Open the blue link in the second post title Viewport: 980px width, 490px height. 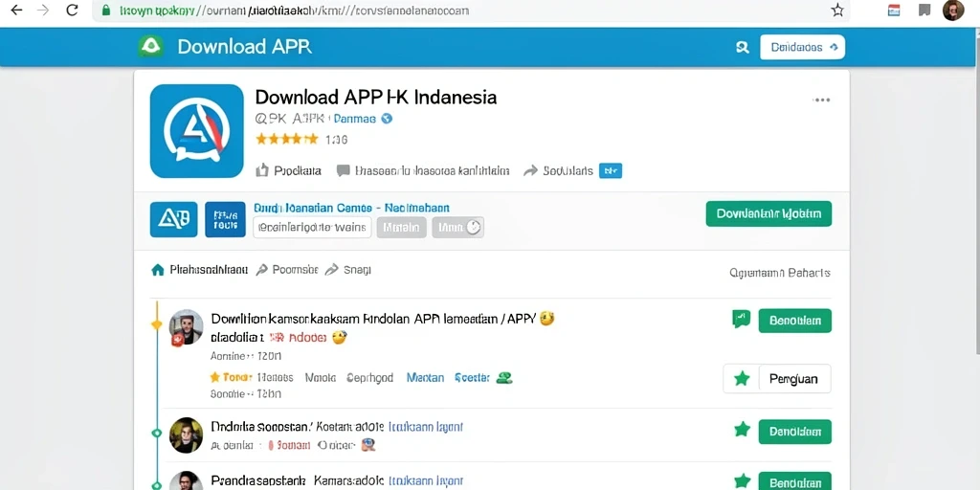tap(426, 428)
